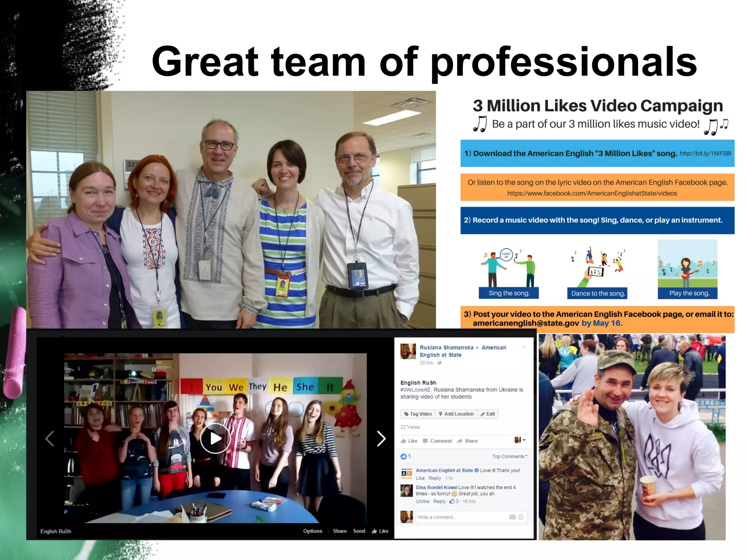Click the 16 hrs comment timestamp

coord(469,501)
